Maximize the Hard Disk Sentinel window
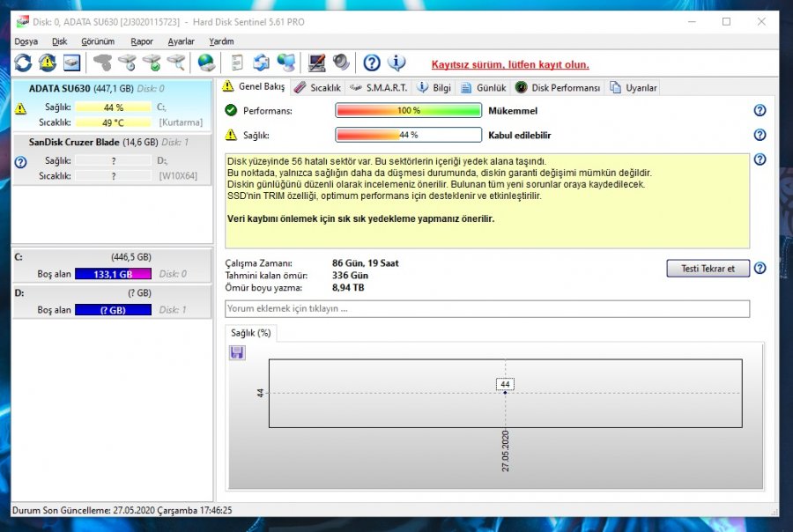This screenshot has height=532, width=793. click(x=726, y=22)
